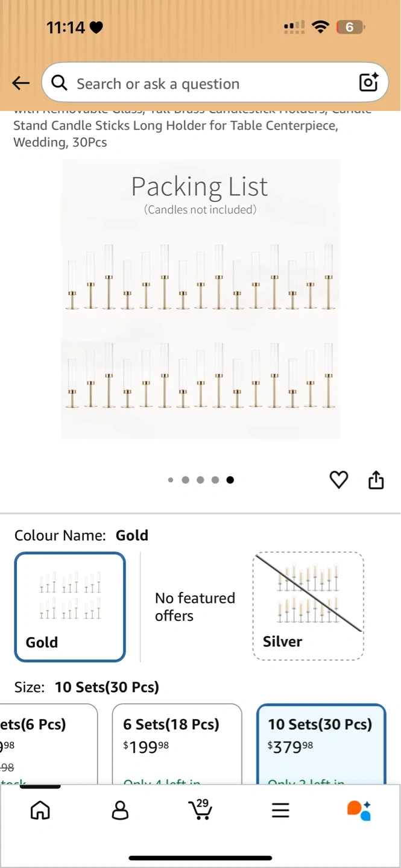This screenshot has height=868, width=401.
Task: Tap the back arrow icon
Action: (x=21, y=83)
